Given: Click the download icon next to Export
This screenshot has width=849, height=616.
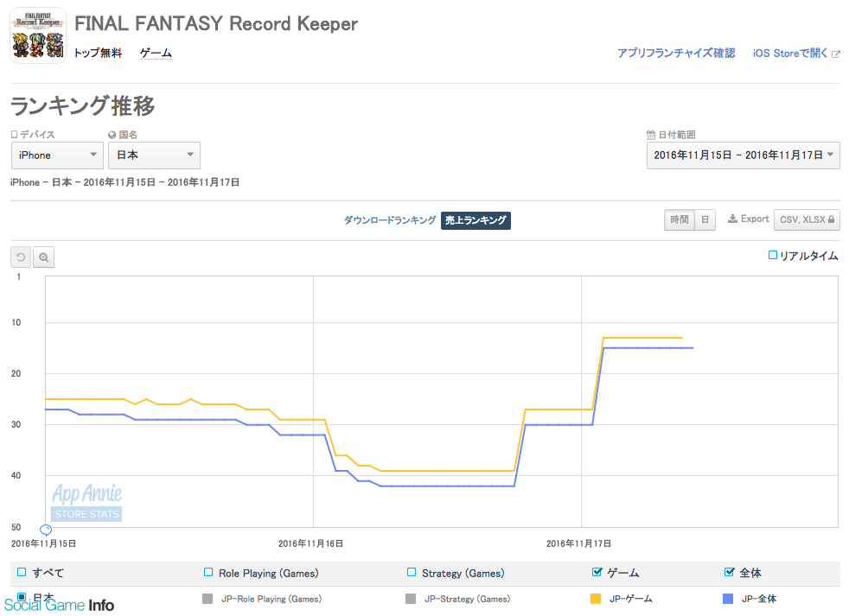Looking at the screenshot, I should [x=732, y=219].
